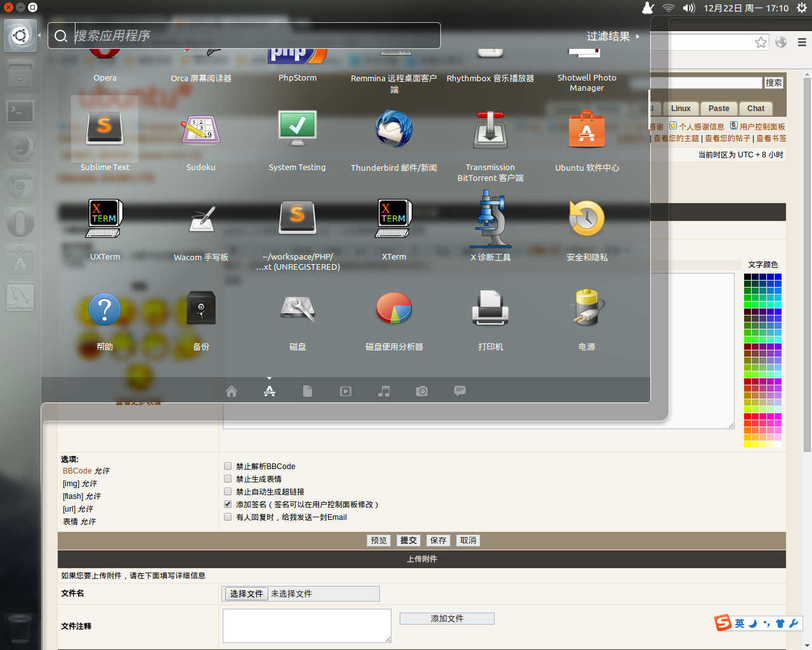Open the Wi-Fi network indicator

669,8
